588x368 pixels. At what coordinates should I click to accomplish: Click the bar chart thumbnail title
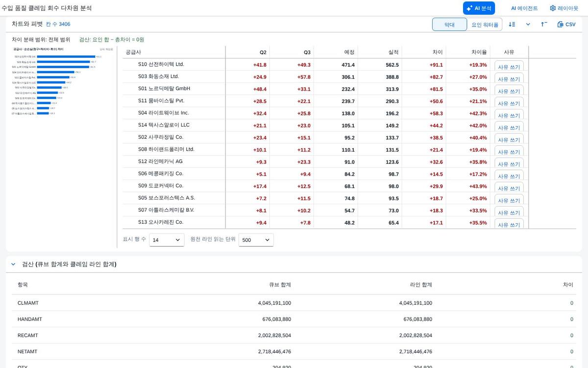click(38, 49)
